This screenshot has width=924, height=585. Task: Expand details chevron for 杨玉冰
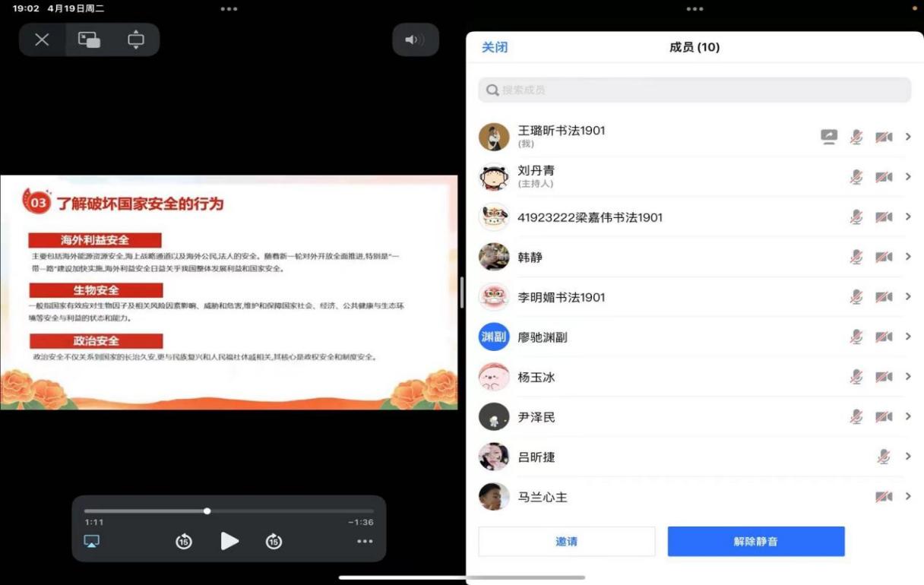pyautogui.click(x=908, y=377)
